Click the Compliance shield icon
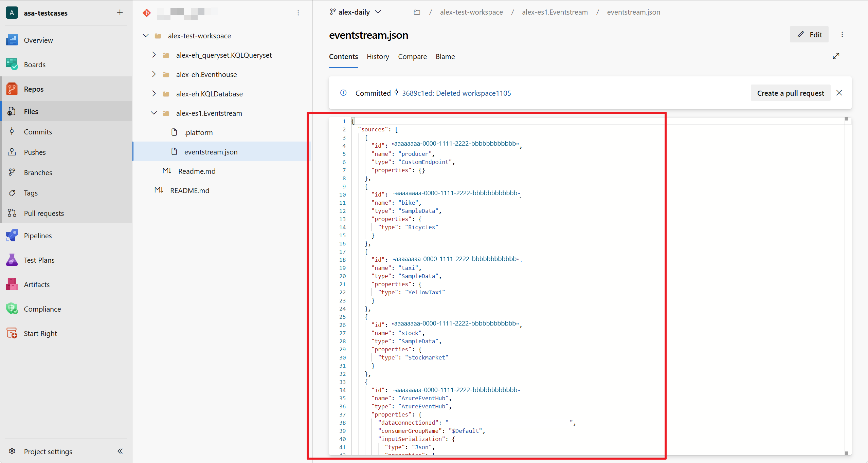 click(12, 309)
